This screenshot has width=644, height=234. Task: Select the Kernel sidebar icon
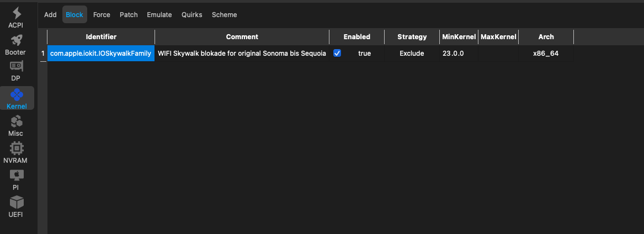click(17, 95)
